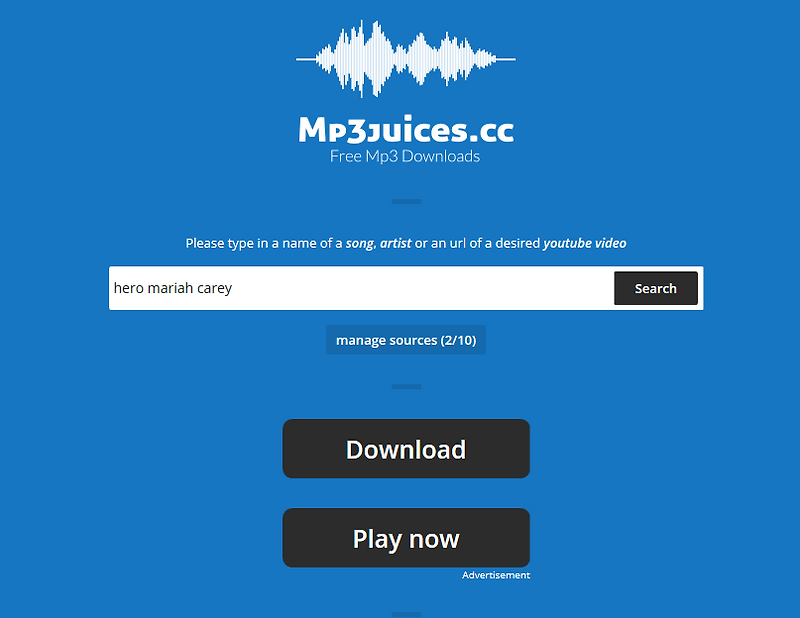The height and width of the screenshot is (618, 800).
Task: Click the italic word song in instructions
Action: click(x=360, y=243)
